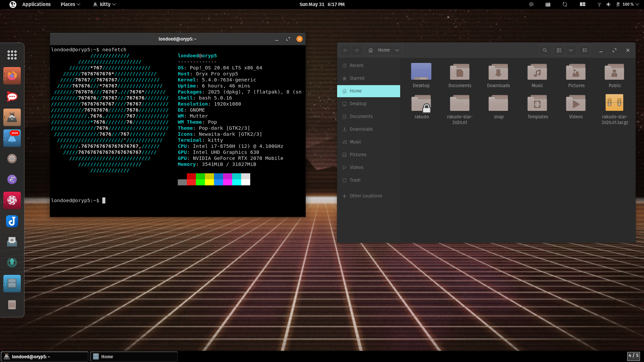This screenshot has width=644, height=362.
Task: Switch to londoed@oryp5 window in bottom taskbar
Action: (x=45, y=357)
